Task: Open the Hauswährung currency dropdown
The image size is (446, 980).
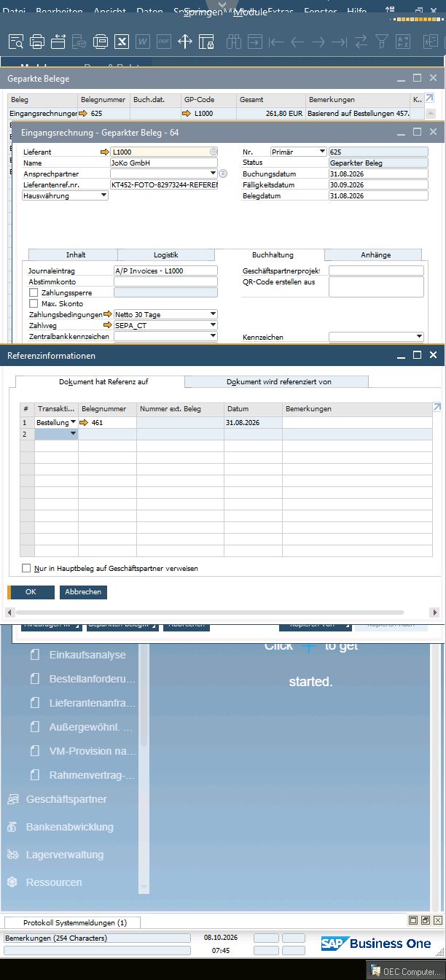Action: tap(103, 195)
